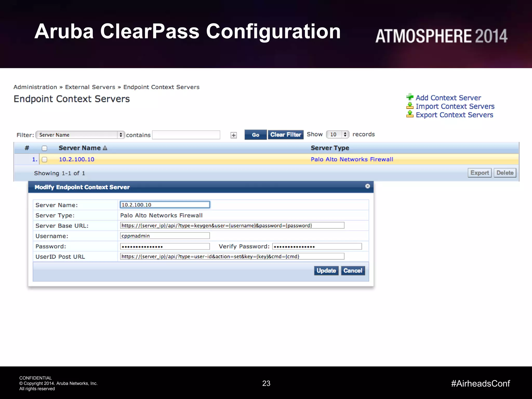Image resolution: width=532 pixels, height=399 pixels.
Task: Click the External Servers breadcrumb
Action: [90, 87]
